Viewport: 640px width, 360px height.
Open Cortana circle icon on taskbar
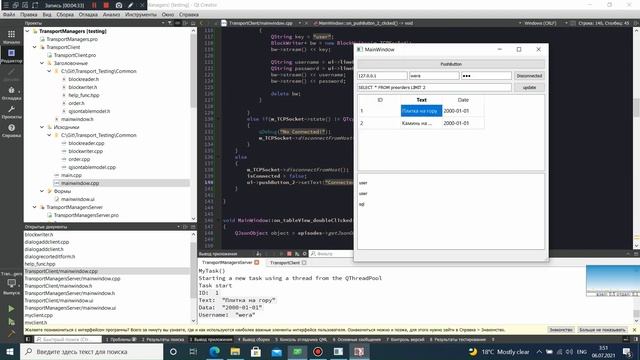(x=173, y=351)
